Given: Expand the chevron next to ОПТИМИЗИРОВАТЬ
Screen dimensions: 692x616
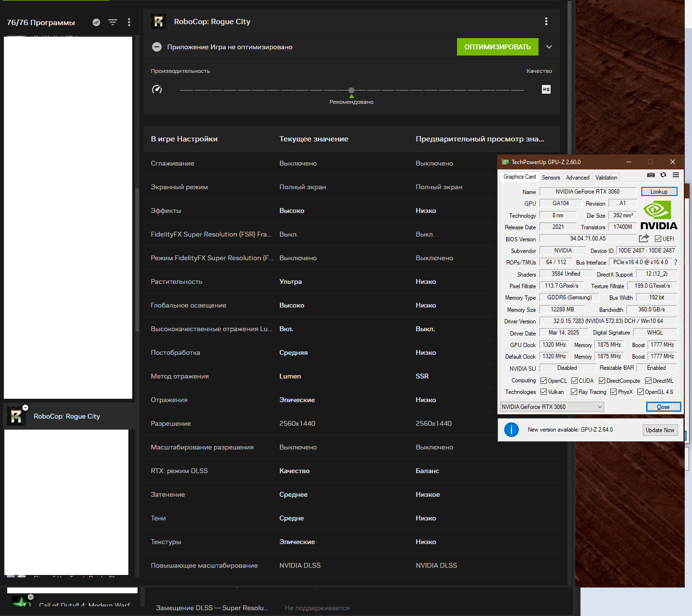Looking at the screenshot, I should [549, 47].
